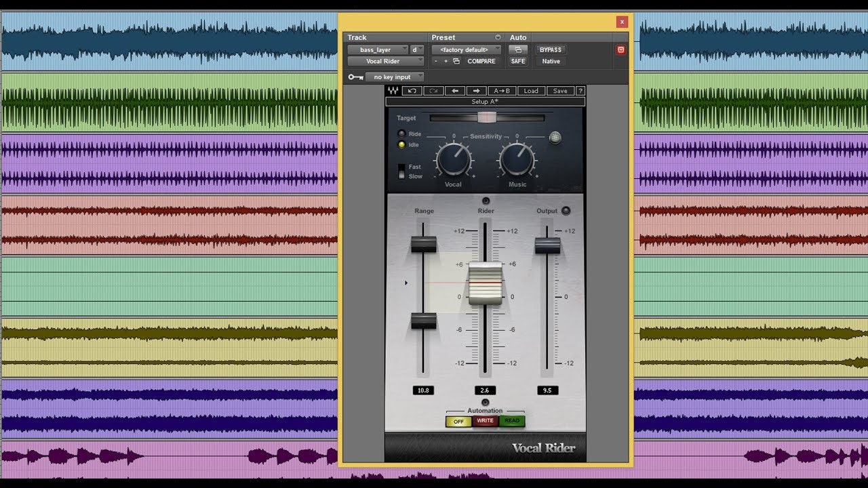Undo the last change in Vocal Rider
The height and width of the screenshot is (488, 868).
tap(412, 91)
